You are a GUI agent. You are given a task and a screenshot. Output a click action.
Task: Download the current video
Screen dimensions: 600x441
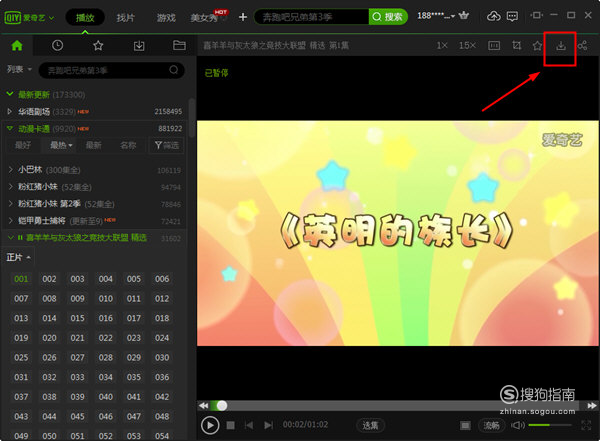(x=561, y=46)
